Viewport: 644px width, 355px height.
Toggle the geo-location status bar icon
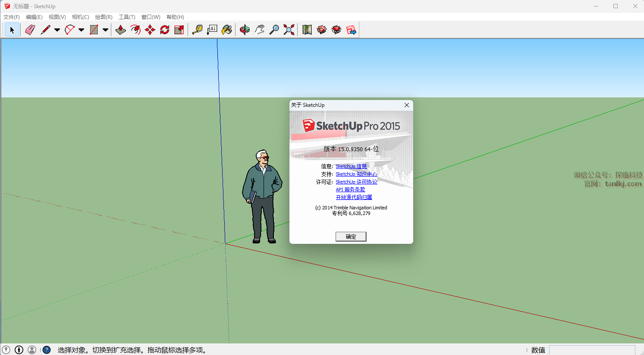coord(6,350)
